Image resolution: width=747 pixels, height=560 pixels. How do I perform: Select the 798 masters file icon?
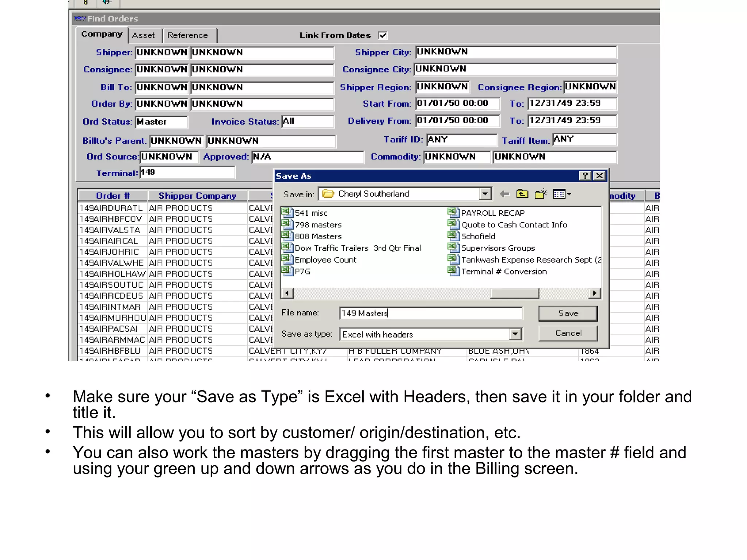[287, 224]
